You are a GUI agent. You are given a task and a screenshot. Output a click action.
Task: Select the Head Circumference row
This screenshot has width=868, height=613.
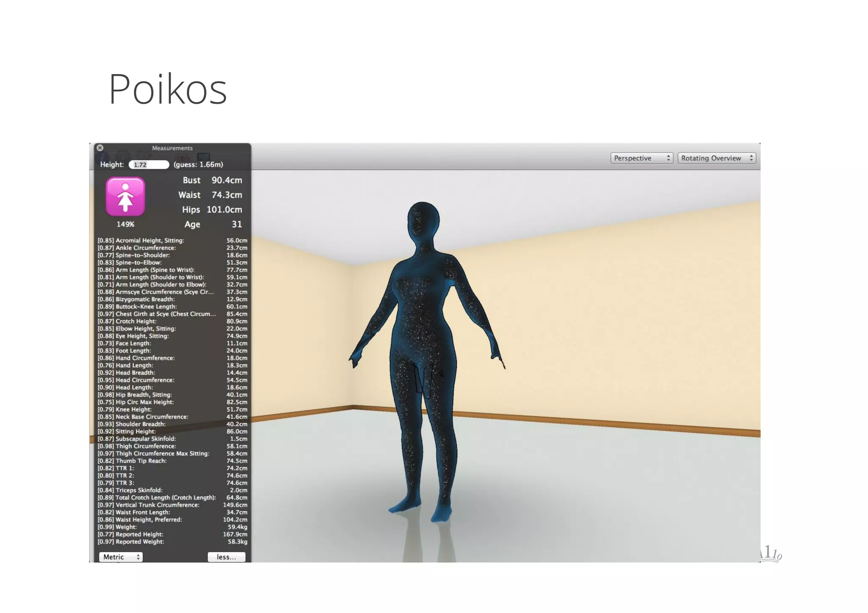pos(172,380)
